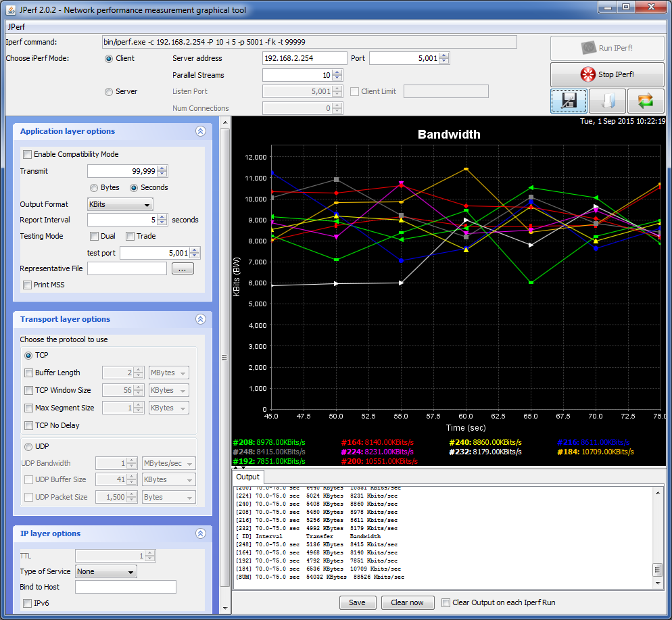The width and height of the screenshot is (672, 620).
Task: Click the Clear now button
Action: tap(407, 602)
